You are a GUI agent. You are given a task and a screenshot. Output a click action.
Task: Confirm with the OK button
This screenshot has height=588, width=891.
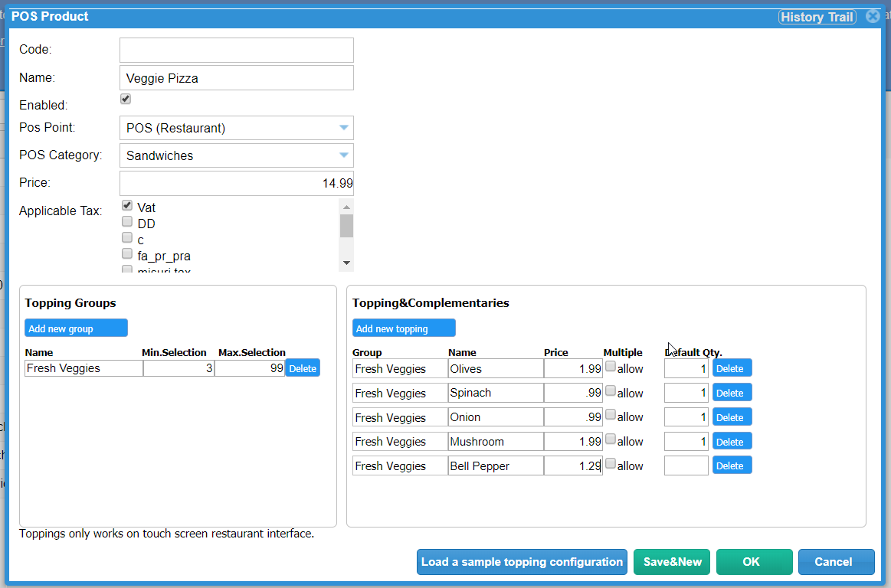(x=754, y=562)
